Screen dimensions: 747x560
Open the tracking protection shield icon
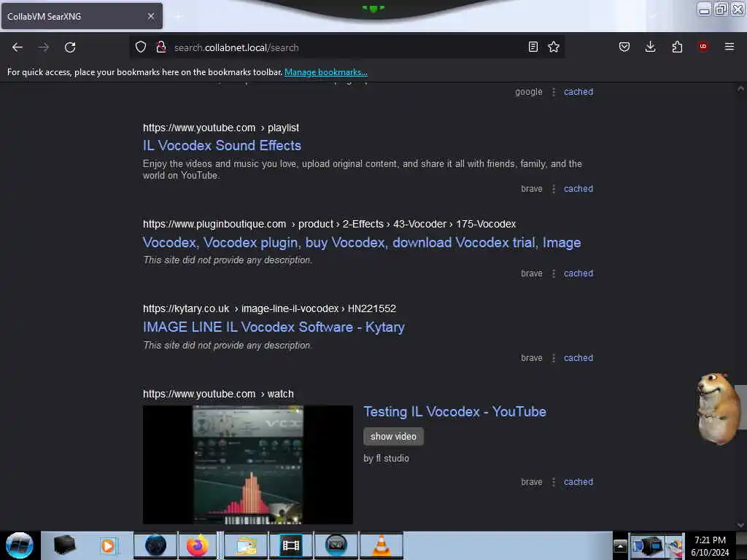141,47
